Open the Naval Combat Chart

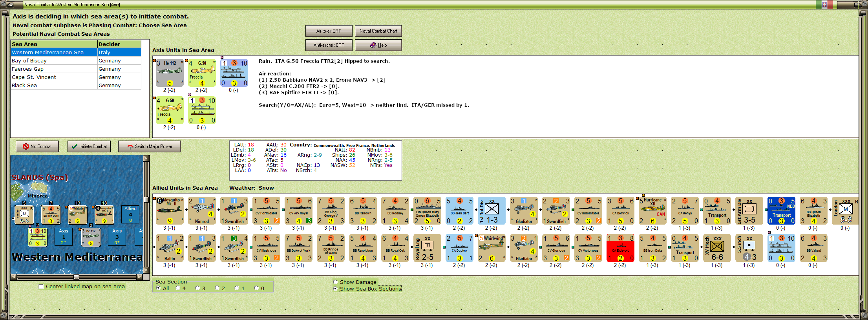pyautogui.click(x=378, y=31)
